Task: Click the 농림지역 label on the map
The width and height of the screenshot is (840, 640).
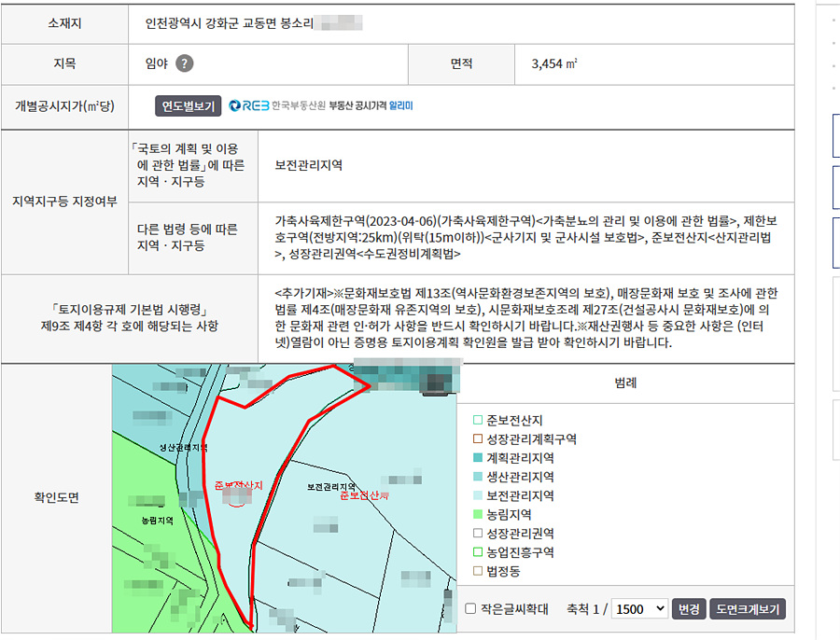Action: (158, 519)
